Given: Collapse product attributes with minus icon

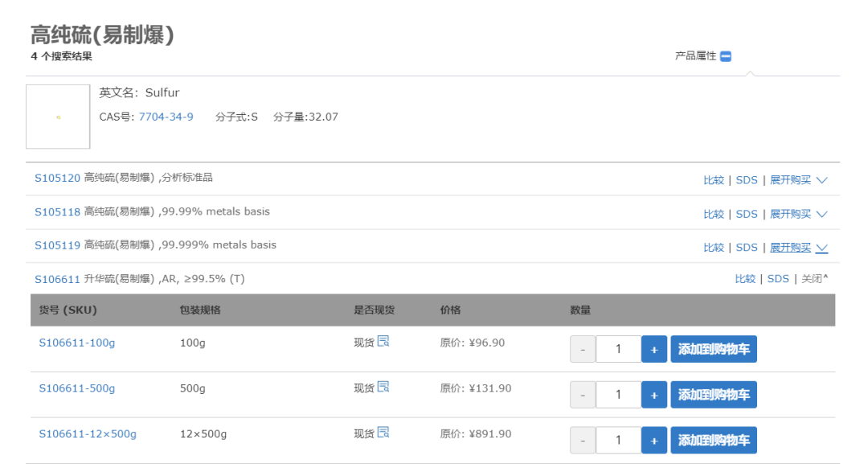Looking at the screenshot, I should click(726, 56).
